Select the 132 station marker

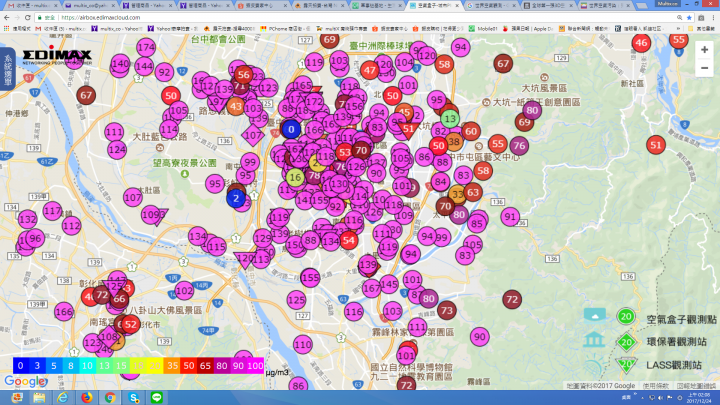pyautogui.click(x=28, y=219)
